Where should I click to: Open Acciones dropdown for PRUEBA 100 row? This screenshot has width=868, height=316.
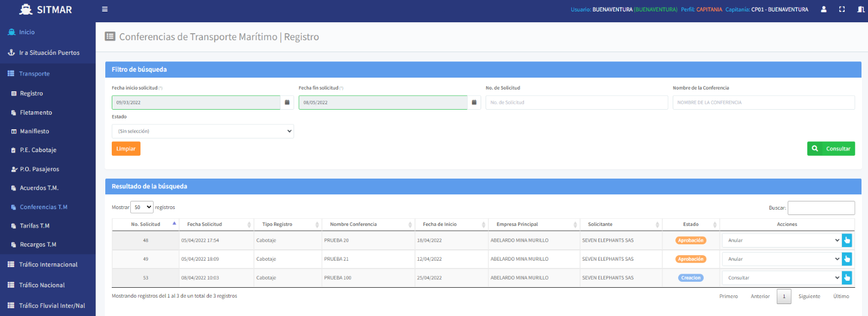click(781, 278)
